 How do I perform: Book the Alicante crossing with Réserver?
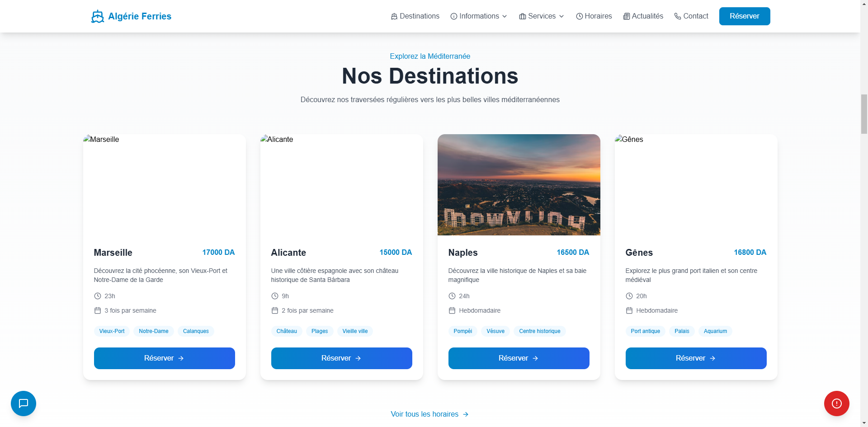pos(342,358)
